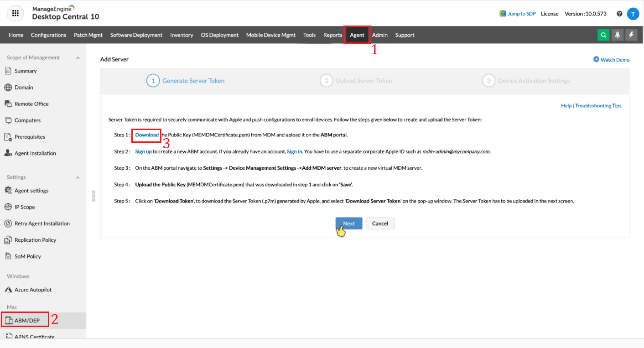
Task: Select the lightning bolt icon on the toolbar
Action: point(631,35)
